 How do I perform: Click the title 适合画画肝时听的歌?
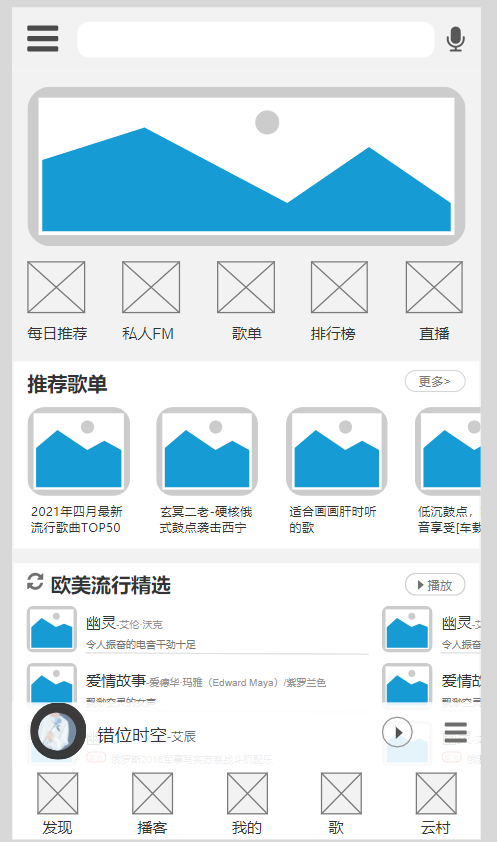[x=333, y=519]
